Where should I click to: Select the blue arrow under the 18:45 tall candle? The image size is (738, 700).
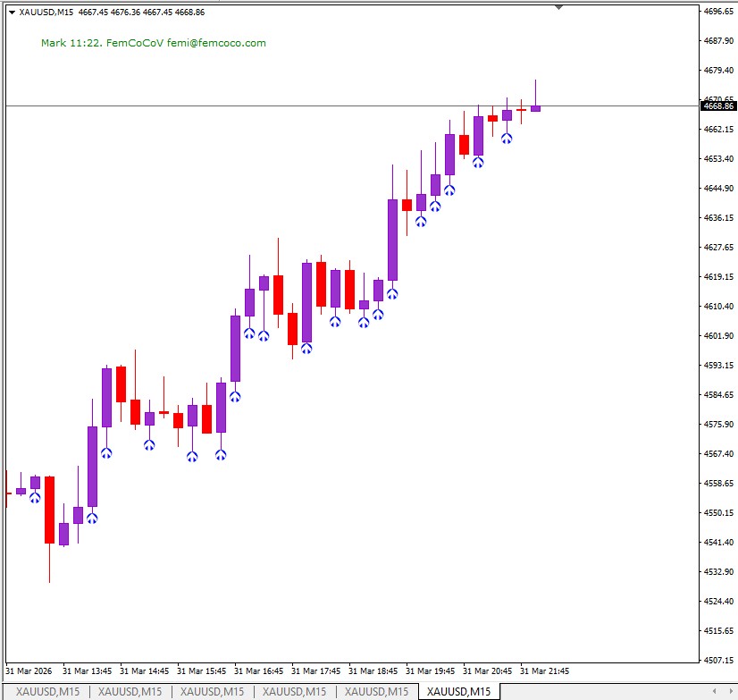pyautogui.click(x=392, y=293)
